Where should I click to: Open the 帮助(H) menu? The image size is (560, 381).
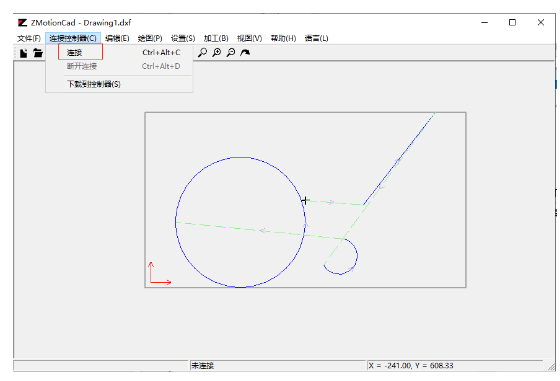(283, 38)
